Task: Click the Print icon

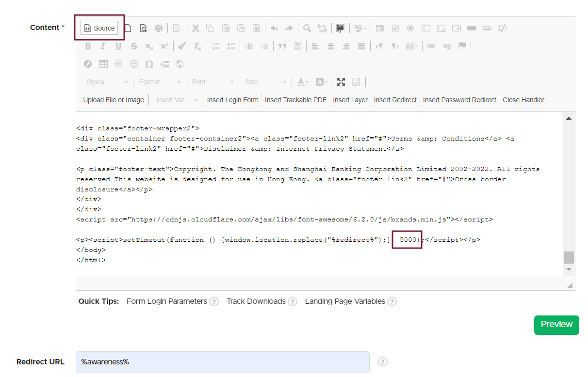Action: coord(159,28)
